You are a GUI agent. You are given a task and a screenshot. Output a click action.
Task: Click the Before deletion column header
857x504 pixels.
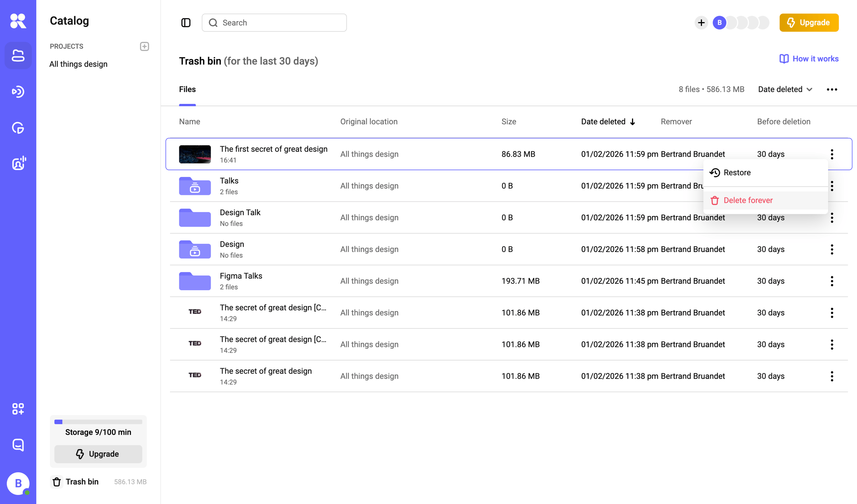pyautogui.click(x=783, y=122)
